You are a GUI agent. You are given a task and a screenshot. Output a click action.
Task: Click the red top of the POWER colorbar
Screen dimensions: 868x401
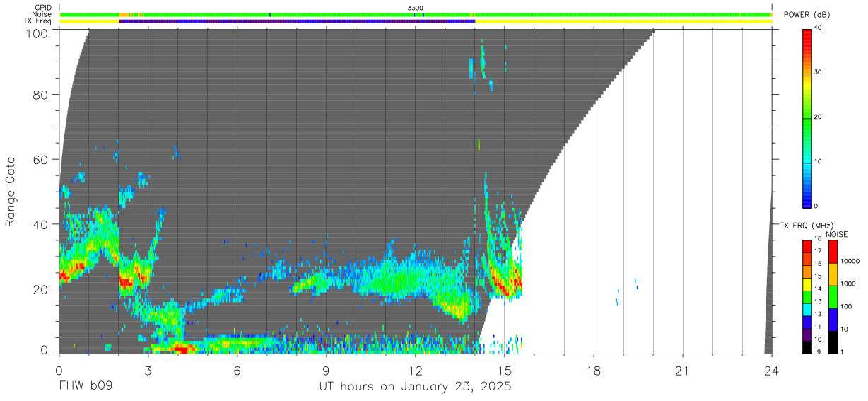click(807, 34)
